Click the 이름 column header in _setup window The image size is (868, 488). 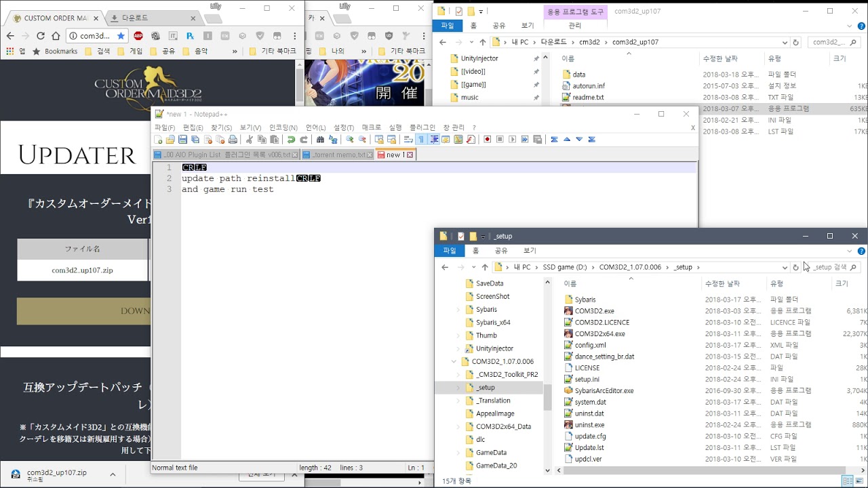coord(570,284)
